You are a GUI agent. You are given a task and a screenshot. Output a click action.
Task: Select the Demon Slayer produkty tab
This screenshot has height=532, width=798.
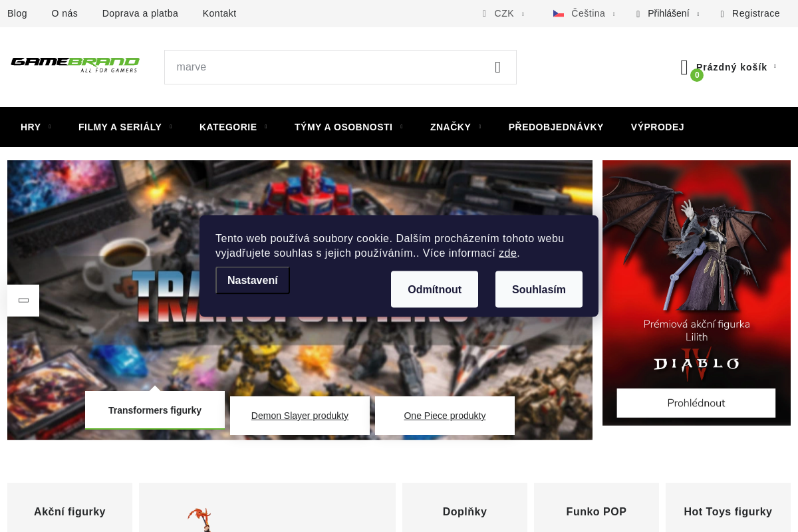[300, 416]
